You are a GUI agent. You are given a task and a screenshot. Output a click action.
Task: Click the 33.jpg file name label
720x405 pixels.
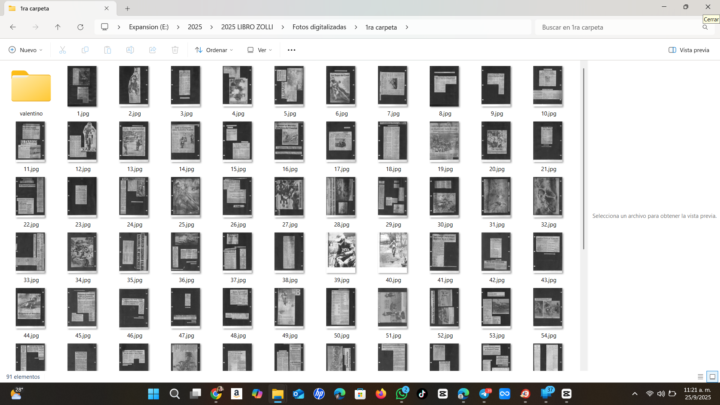31,280
